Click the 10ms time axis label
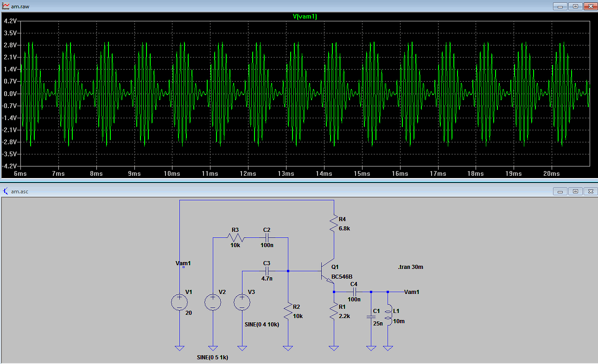The width and height of the screenshot is (598, 364). [x=172, y=173]
